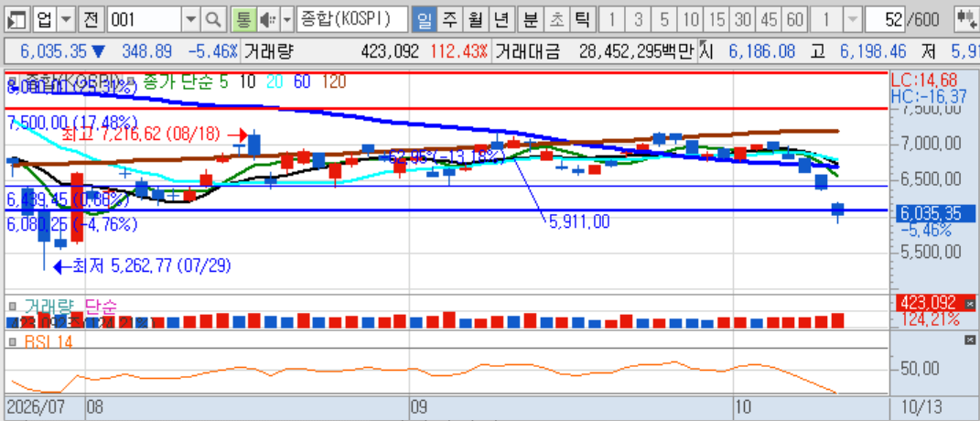Click the 1 interval button
980x421 pixels.
611,21
